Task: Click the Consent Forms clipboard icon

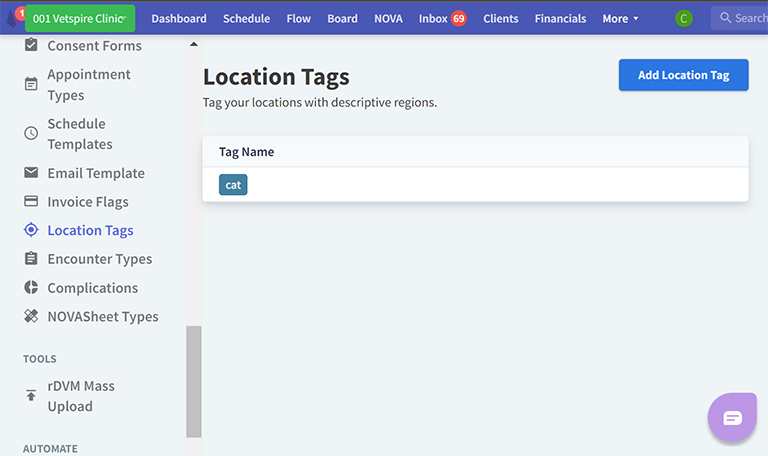Action: point(31,46)
